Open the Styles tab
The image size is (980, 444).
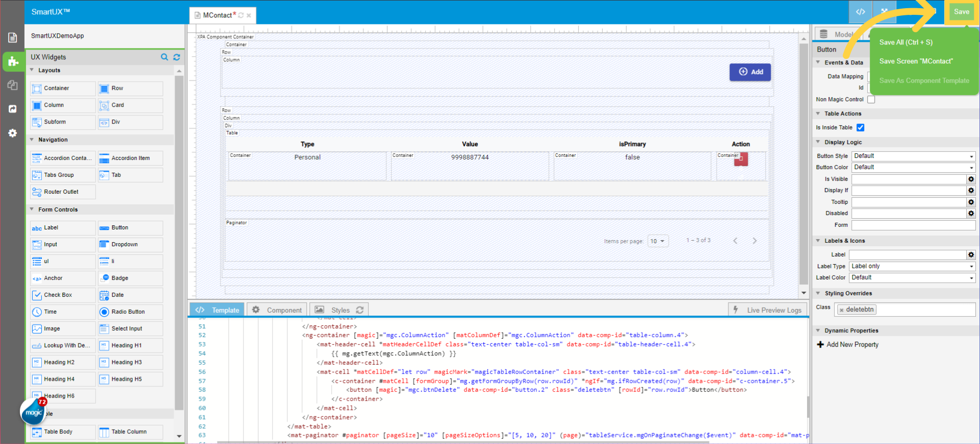339,310
